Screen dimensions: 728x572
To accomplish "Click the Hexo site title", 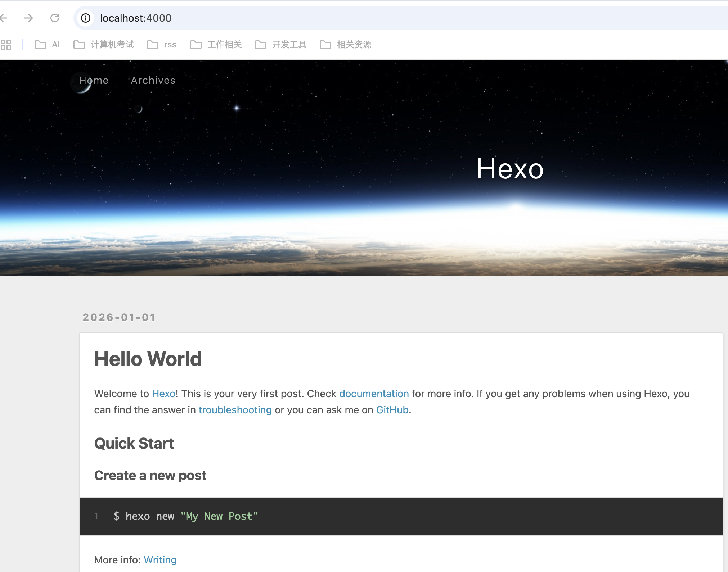I will pyautogui.click(x=510, y=169).
